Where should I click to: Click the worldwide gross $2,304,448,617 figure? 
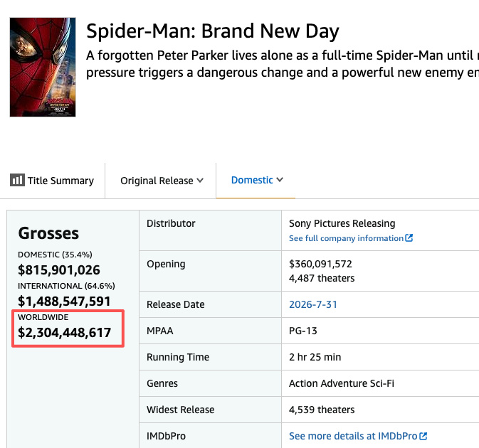(65, 332)
